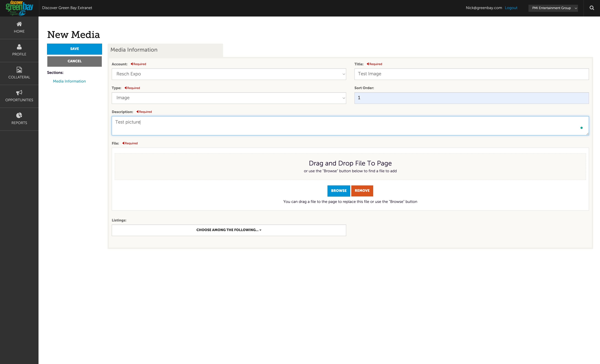Select the Media Information tab
Screen dimensions: 600x364
click(x=165, y=50)
